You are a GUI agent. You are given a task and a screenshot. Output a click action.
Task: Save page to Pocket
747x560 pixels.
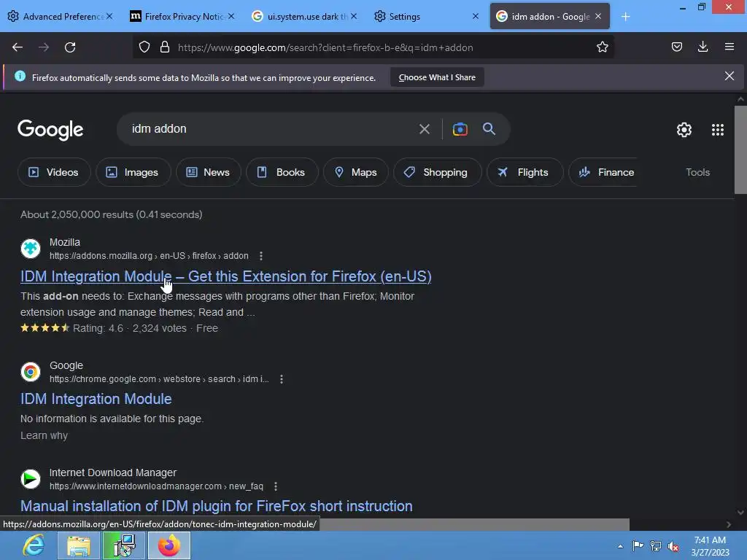(x=676, y=47)
